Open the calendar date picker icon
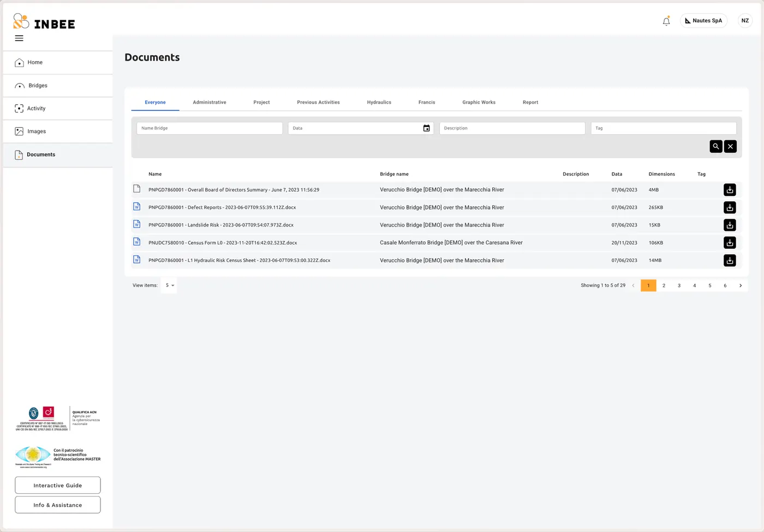764x532 pixels. [x=427, y=128]
